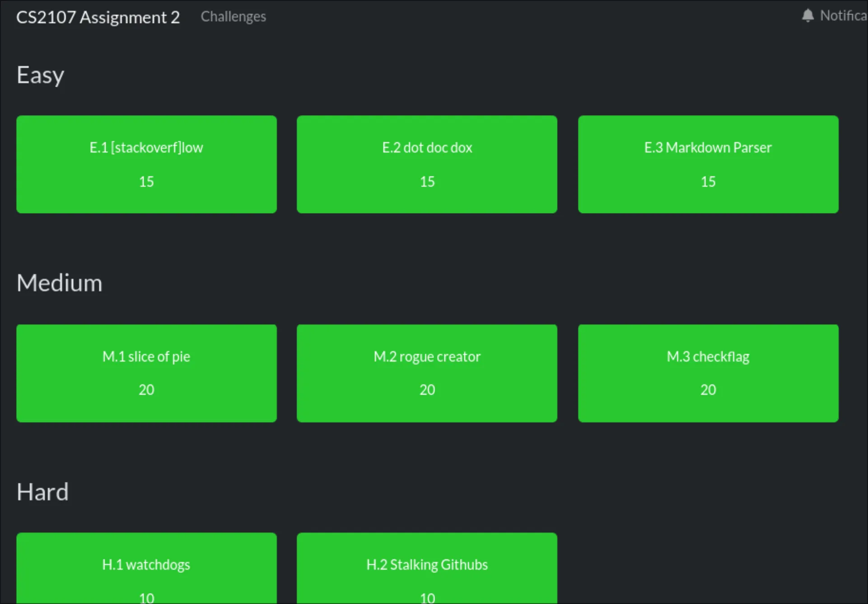This screenshot has width=868, height=604.
Task: Open the E.3 Markdown Parser challenge
Action: coord(707,164)
